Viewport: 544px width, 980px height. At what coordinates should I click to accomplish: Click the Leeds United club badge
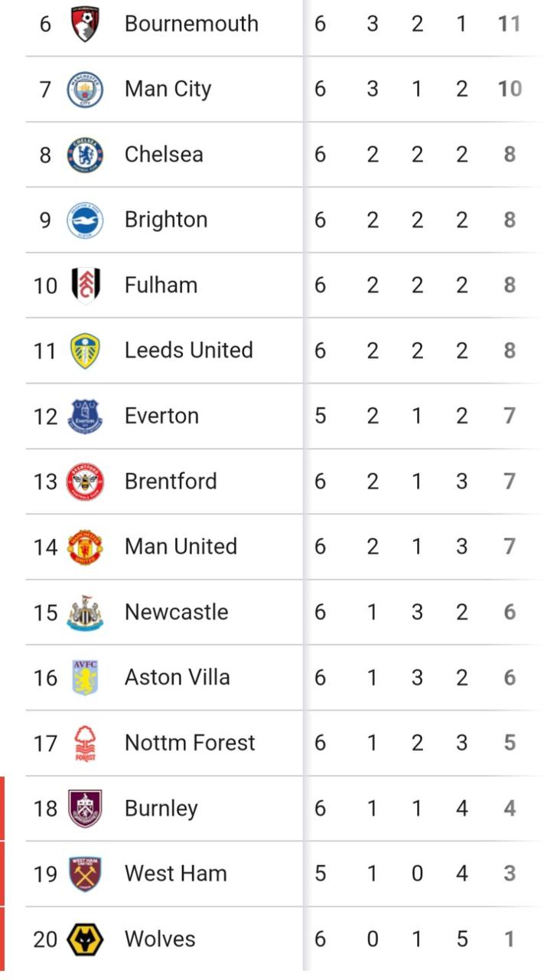[85, 351]
